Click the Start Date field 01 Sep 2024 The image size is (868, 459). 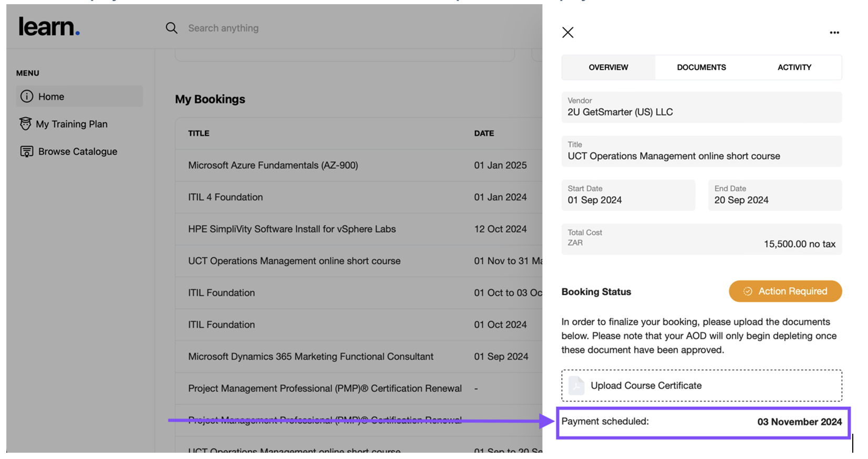[628, 195]
